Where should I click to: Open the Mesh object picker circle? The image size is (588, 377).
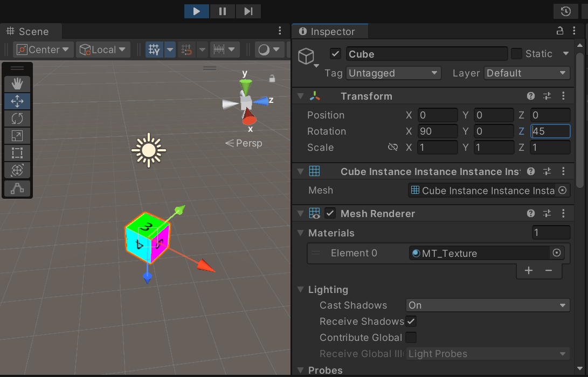tap(562, 190)
